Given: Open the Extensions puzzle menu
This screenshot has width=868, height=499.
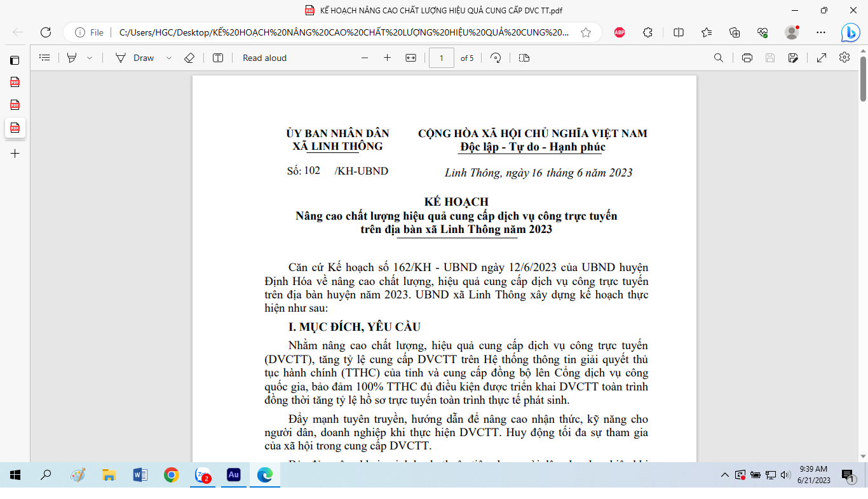Looking at the screenshot, I should [x=648, y=32].
